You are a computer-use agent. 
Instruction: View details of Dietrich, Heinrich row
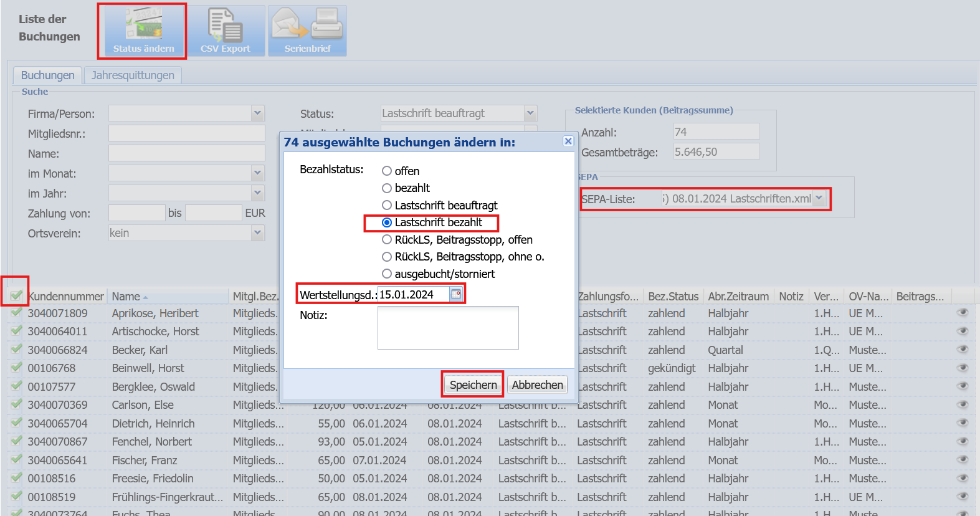[963, 423]
